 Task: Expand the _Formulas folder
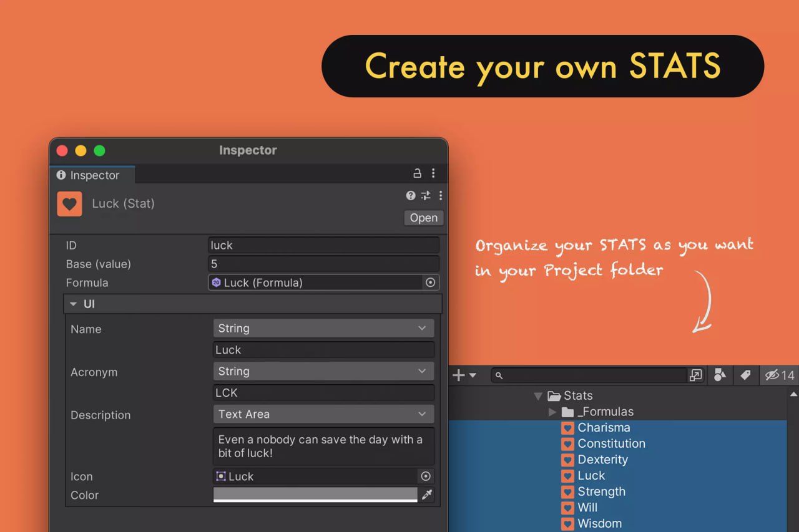tap(552, 412)
